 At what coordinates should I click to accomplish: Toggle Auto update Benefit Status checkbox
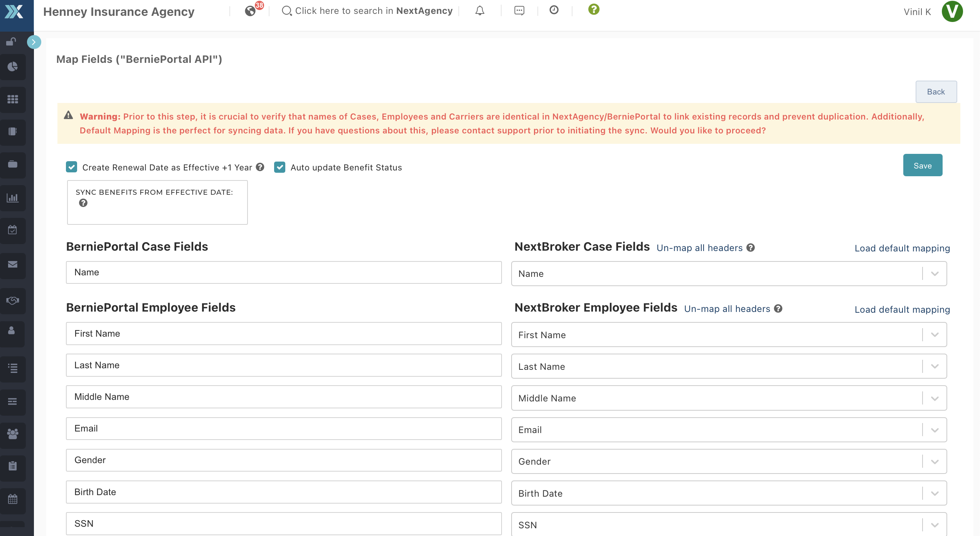[280, 167]
